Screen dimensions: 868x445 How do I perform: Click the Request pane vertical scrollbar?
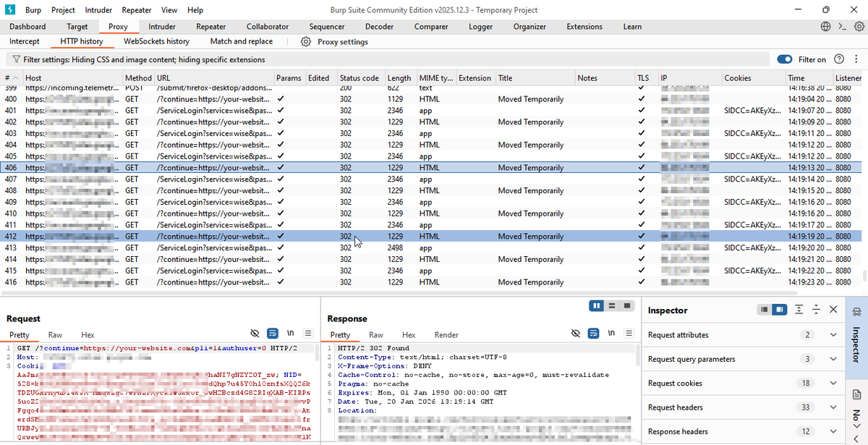(317, 352)
